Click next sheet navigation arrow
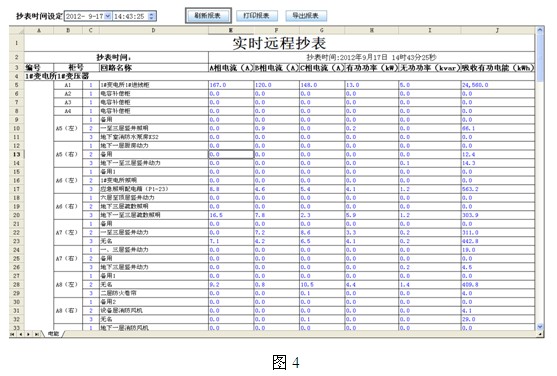Screen dimensions: 557x376 pyautogui.click(x=28, y=334)
